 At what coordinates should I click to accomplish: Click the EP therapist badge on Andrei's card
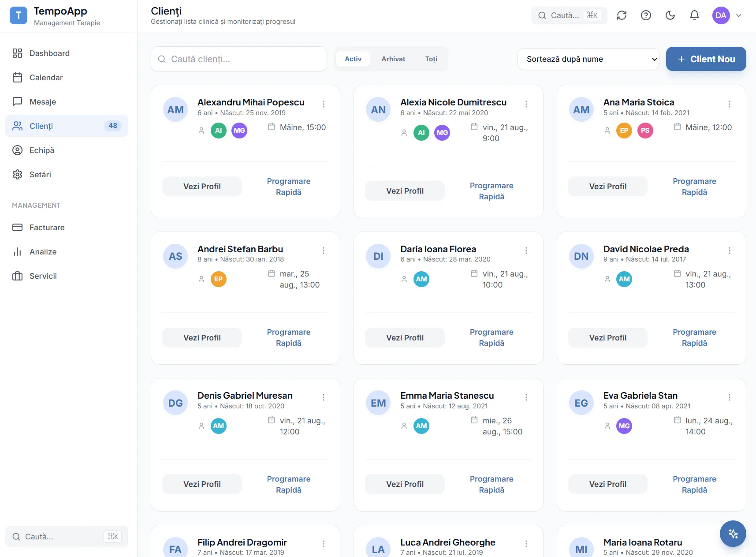click(219, 279)
